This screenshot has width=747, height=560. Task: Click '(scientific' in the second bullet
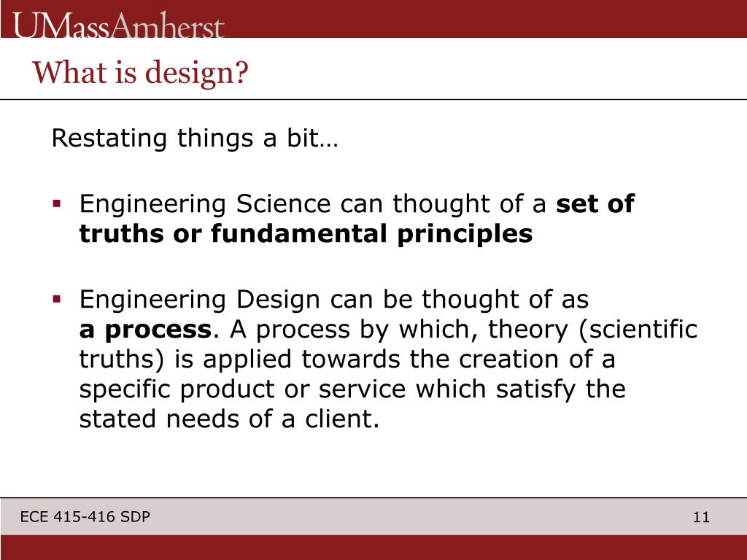pyautogui.click(x=638, y=330)
